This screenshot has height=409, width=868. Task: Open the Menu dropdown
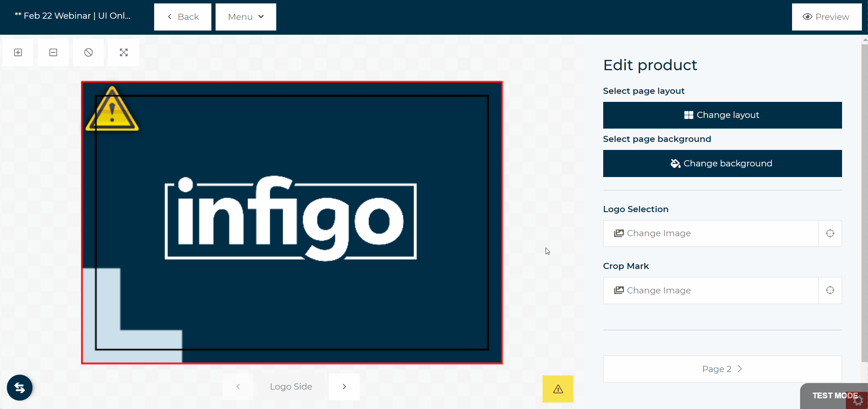[246, 17]
